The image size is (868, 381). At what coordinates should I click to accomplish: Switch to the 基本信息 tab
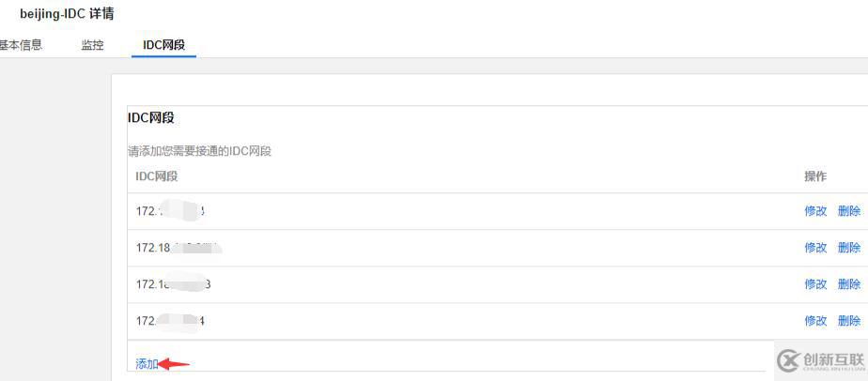click(21, 45)
